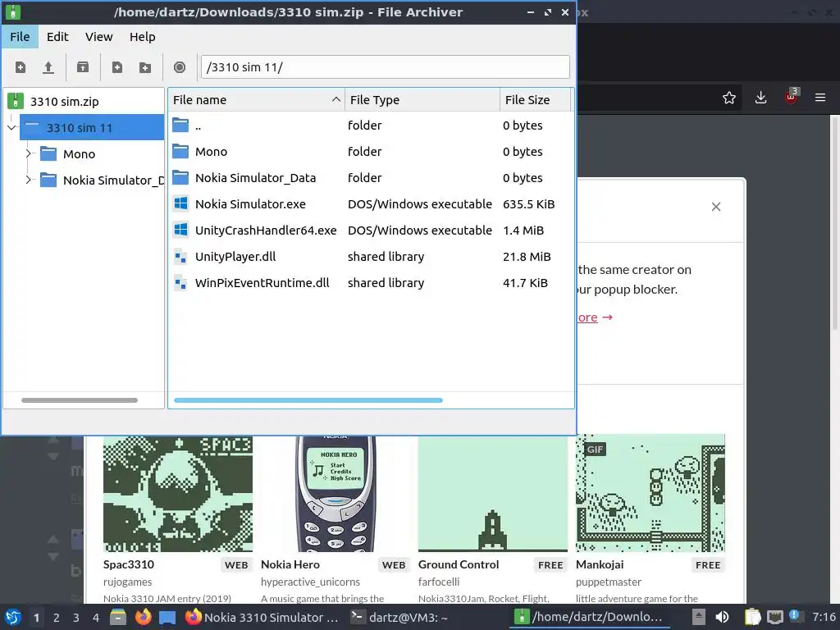
Task: Click the Mono folder icon in file list
Action: coord(180,151)
